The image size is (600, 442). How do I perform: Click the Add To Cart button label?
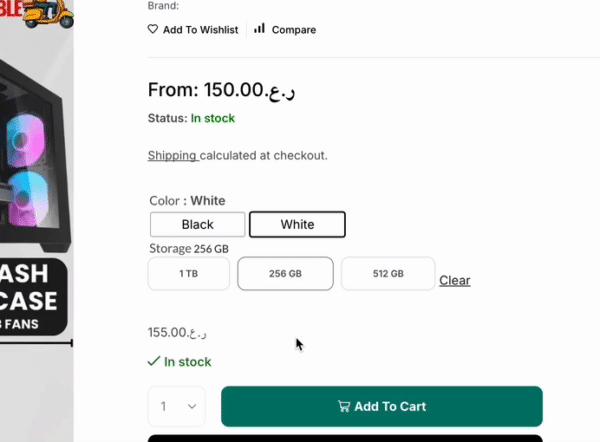coord(390,406)
